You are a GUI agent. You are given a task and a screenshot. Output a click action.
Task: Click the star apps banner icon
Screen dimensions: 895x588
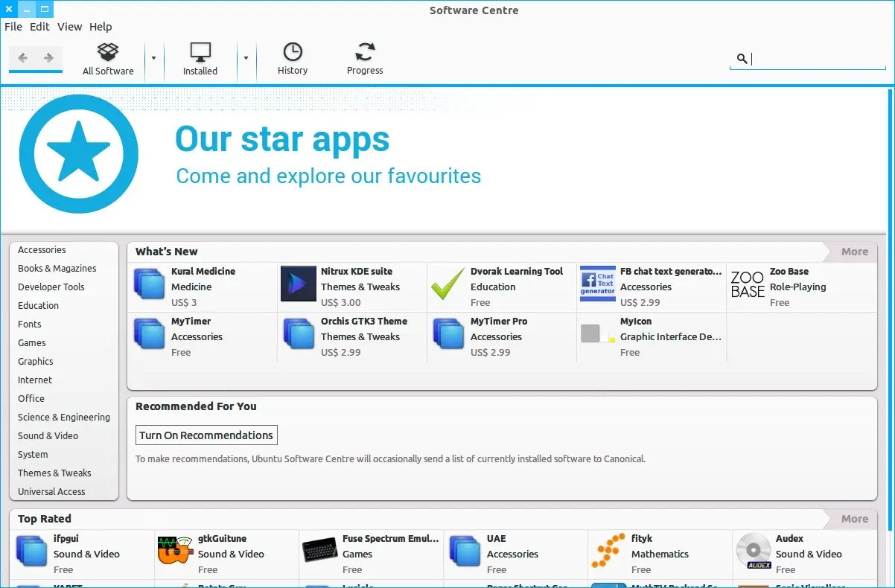79,155
